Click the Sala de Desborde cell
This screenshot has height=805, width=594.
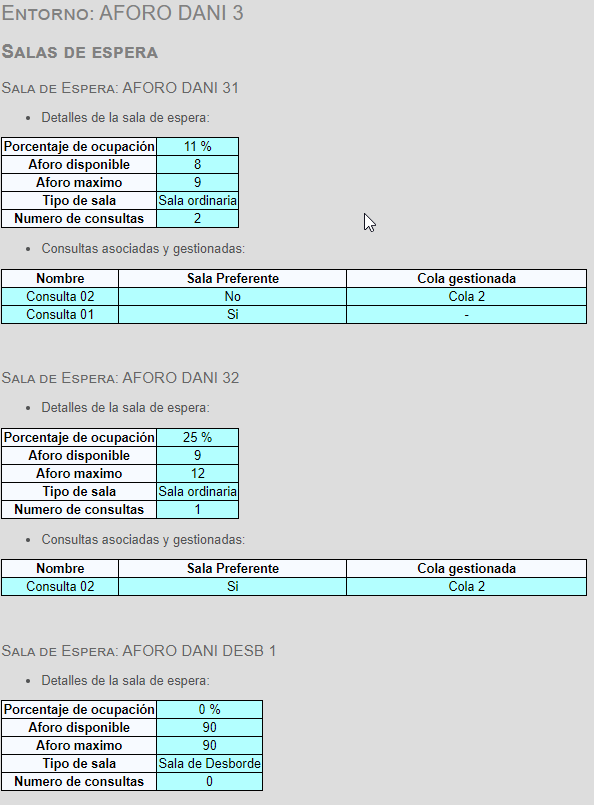209,763
